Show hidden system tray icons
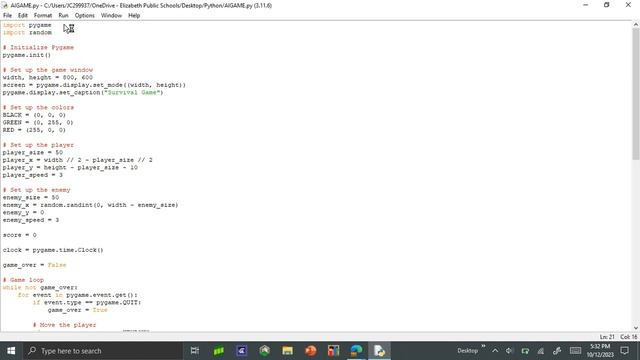640x360 pixels. point(495,351)
